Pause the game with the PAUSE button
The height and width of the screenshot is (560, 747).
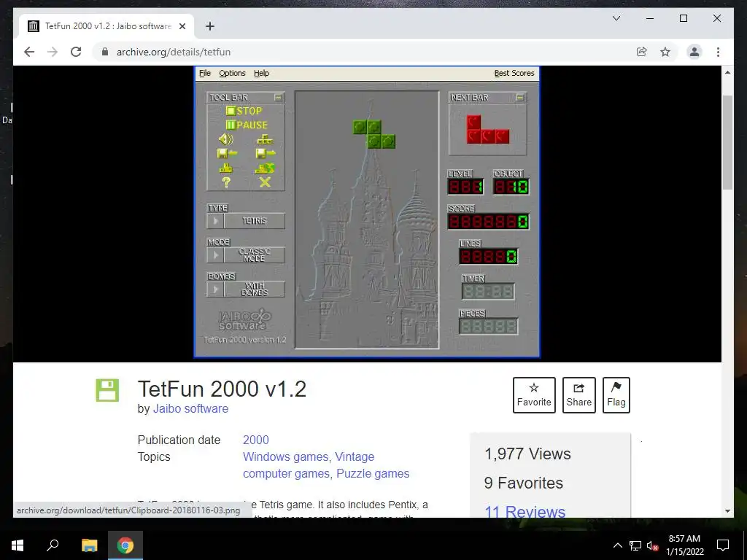click(247, 125)
